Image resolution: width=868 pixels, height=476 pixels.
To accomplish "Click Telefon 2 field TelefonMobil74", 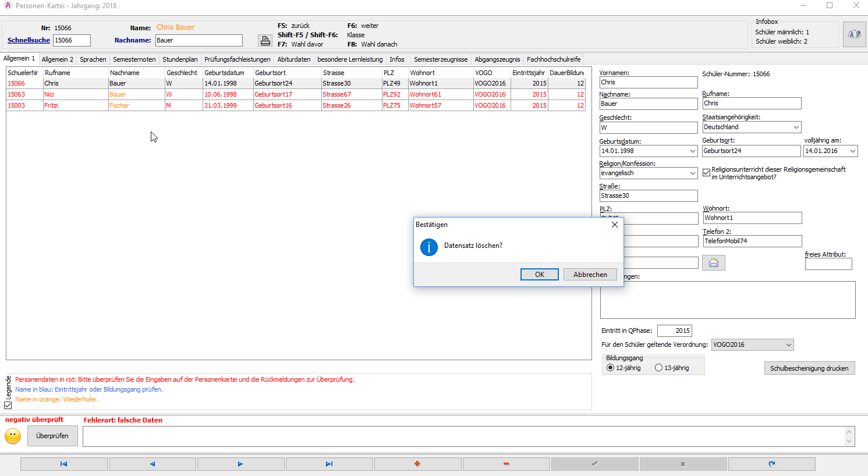I will pyautogui.click(x=752, y=241).
